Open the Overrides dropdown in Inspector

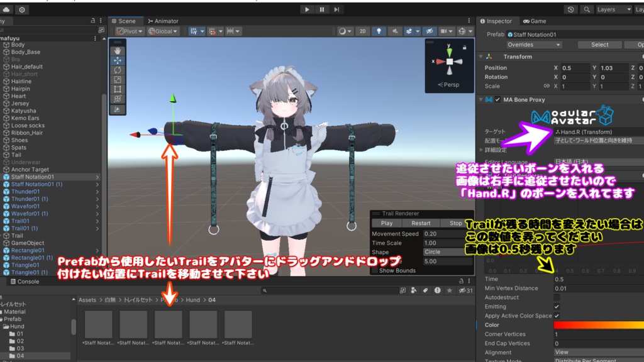[533, 45]
